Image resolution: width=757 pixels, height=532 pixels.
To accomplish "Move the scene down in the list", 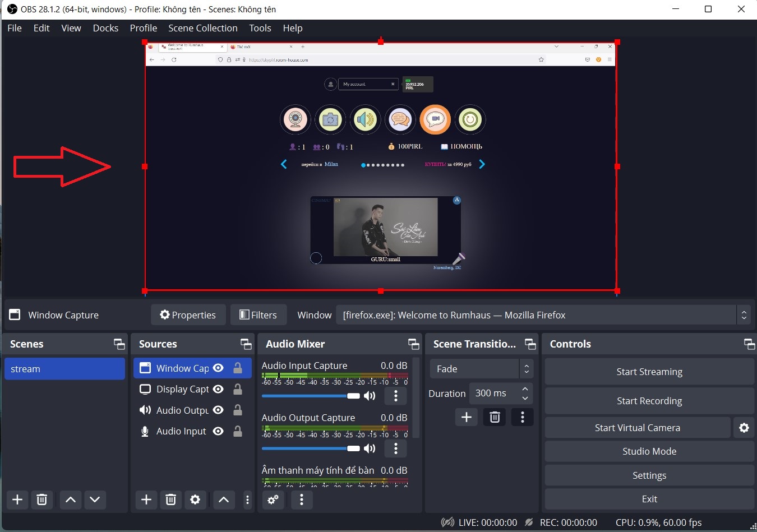I will pos(95,499).
